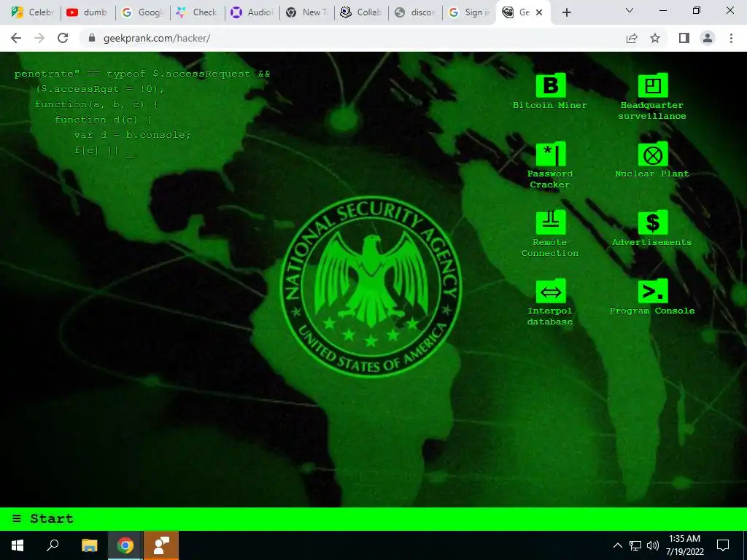Image resolution: width=747 pixels, height=560 pixels.
Task: Open File Explorer from the taskbar
Action: [89, 545]
